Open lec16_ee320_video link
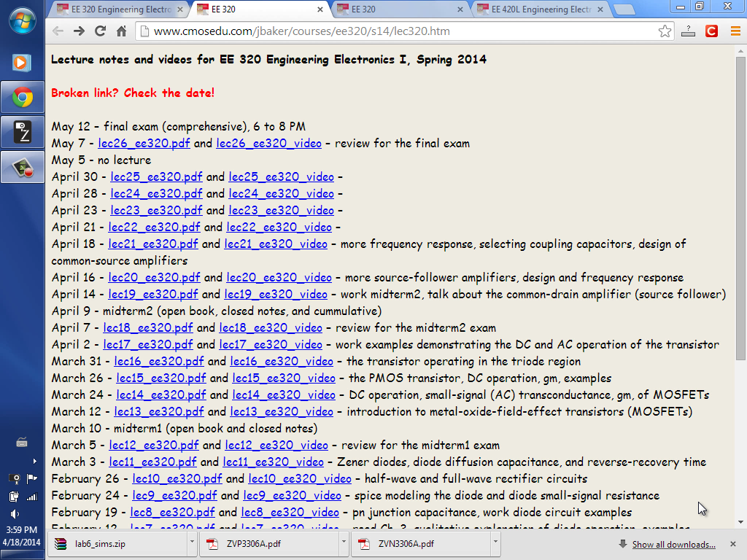This screenshot has width=747, height=560. click(x=282, y=361)
